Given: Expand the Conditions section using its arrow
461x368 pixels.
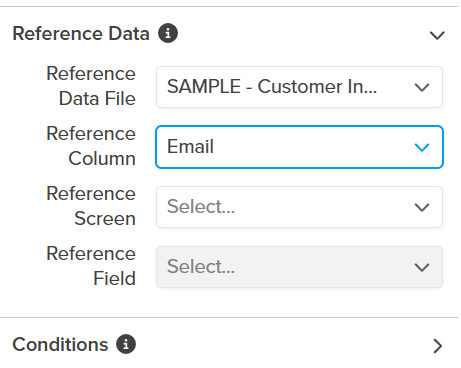Looking at the screenshot, I should [x=438, y=346].
